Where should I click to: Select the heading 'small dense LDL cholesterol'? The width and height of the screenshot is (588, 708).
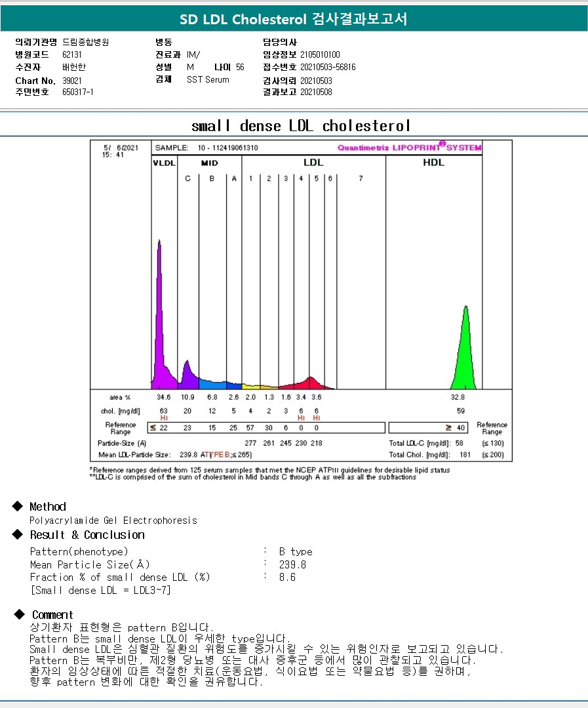tap(302, 125)
